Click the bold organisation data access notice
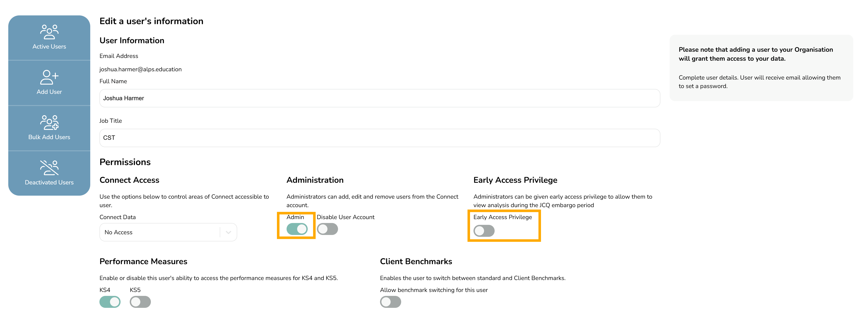The image size is (868, 326). click(x=755, y=54)
